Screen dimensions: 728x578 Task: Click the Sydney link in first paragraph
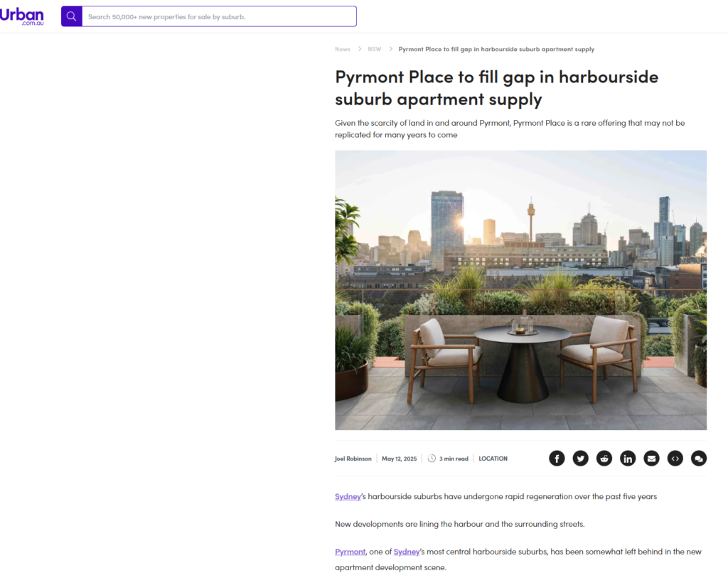[x=348, y=496]
